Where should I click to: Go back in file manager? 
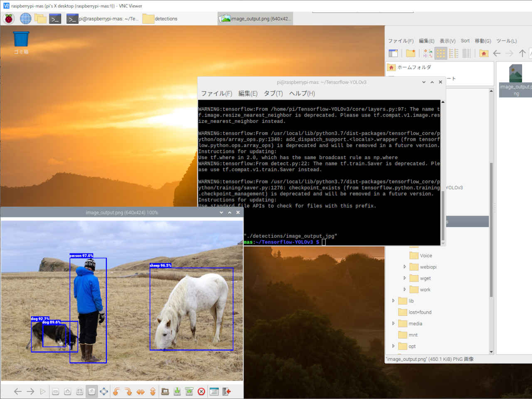(x=497, y=53)
